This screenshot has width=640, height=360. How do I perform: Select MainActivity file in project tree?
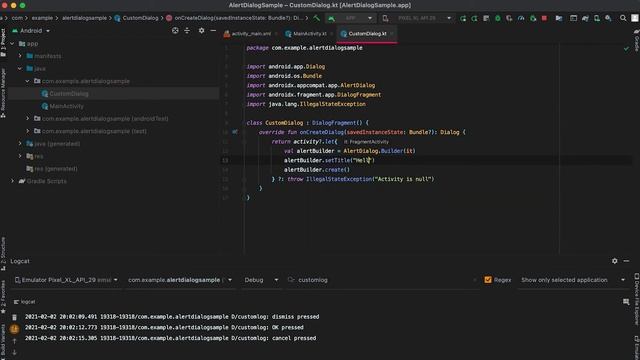click(67, 106)
